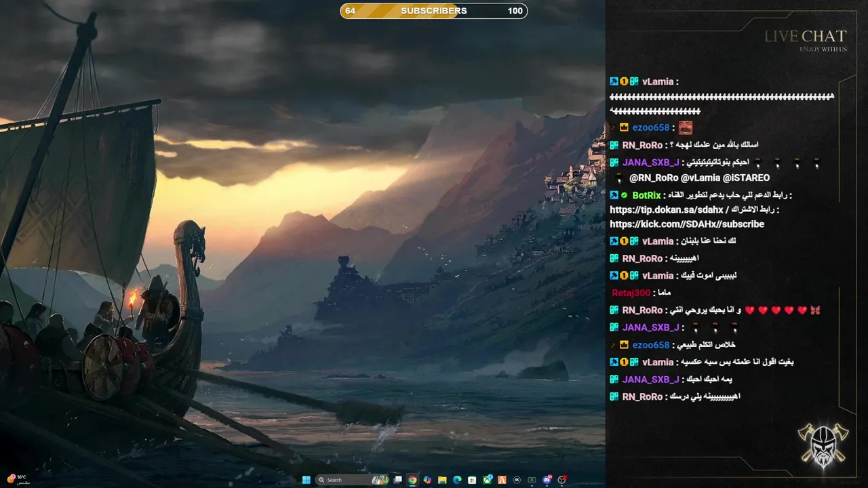Image resolution: width=868 pixels, height=488 pixels.
Task: Open File Explorer from the taskbar
Action: pos(442,480)
